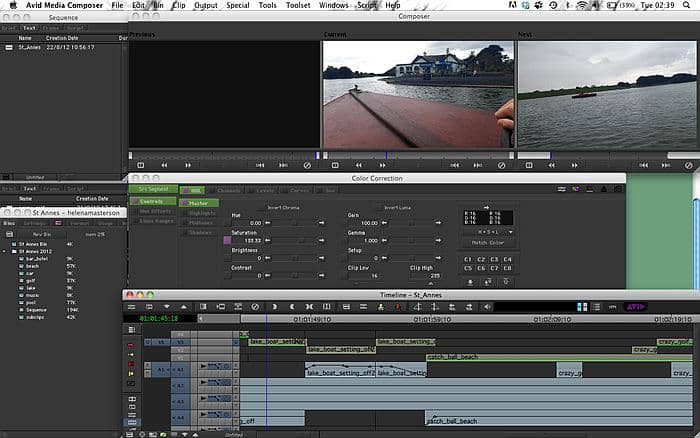Toggle the Contrast enable button

pyautogui.click(x=227, y=276)
